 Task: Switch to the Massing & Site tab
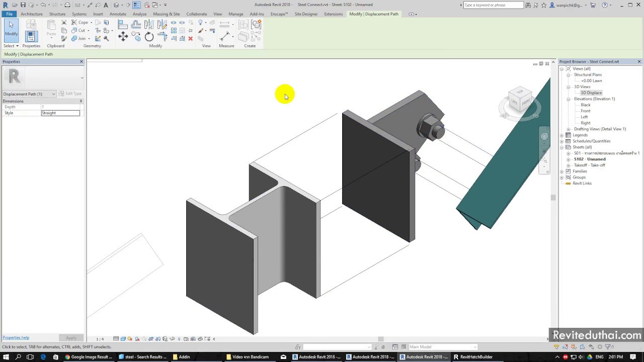(x=167, y=14)
